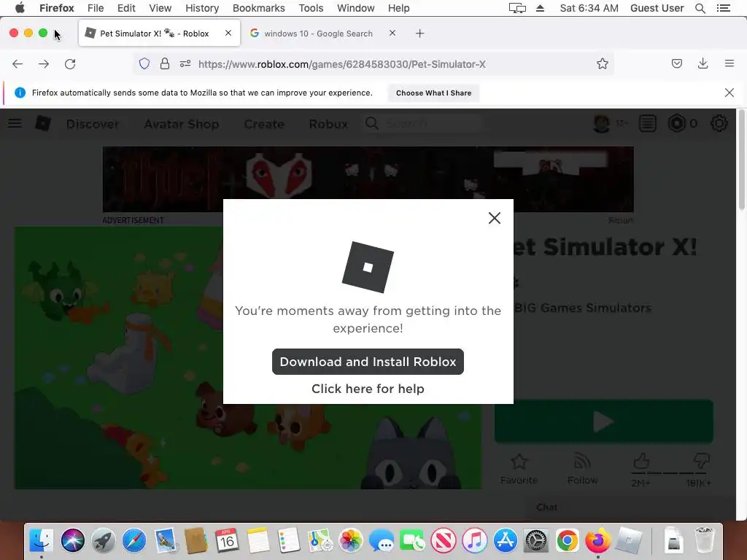This screenshot has width=747, height=560.
Task: Open Google Chrome from the Dock
Action: coord(567,541)
